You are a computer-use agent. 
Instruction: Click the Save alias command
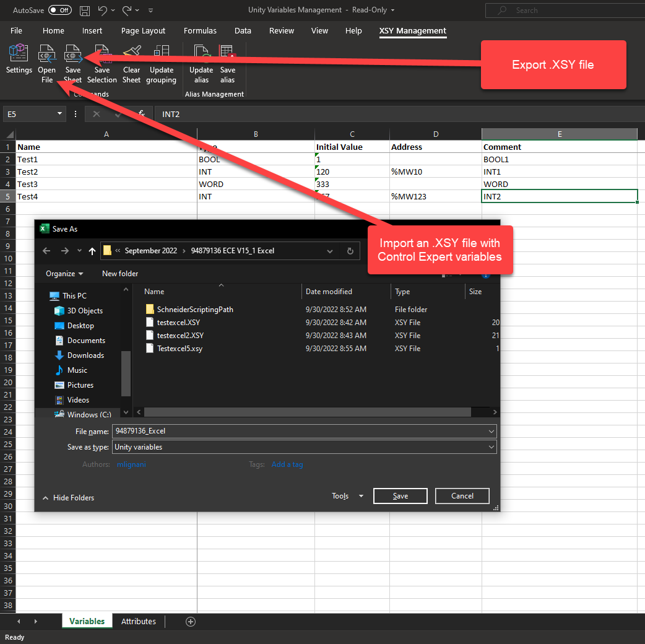tap(227, 64)
